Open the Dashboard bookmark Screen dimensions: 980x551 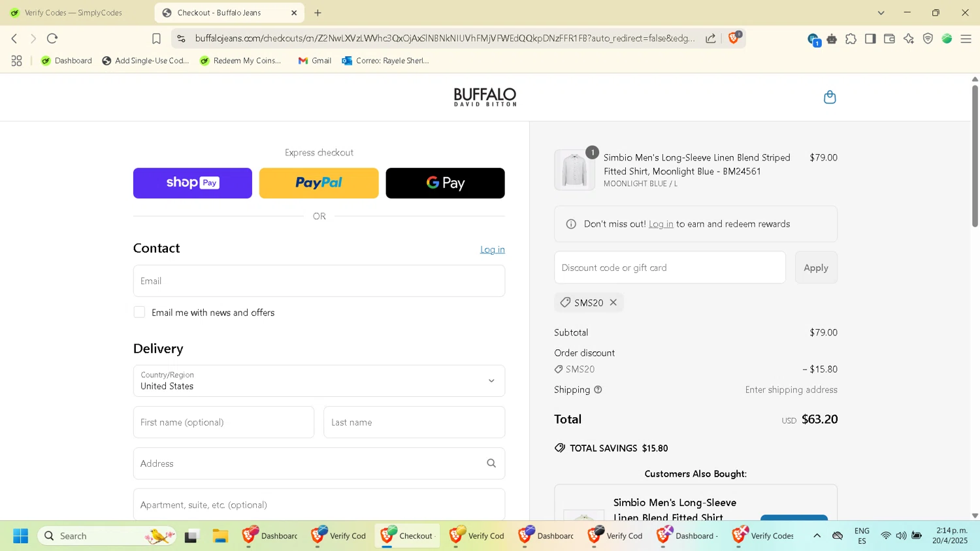pos(67,61)
